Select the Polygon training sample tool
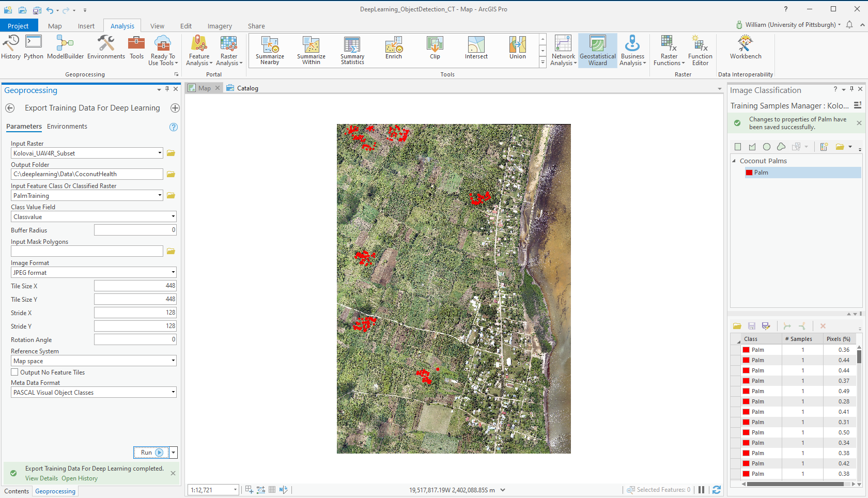This screenshot has height=498, width=868. (x=752, y=147)
